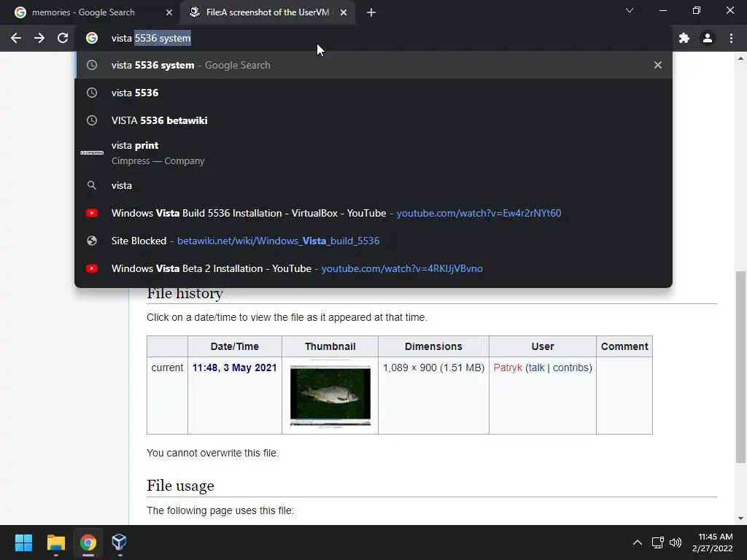Open Patryk's talk page
747x560 pixels.
coord(536,367)
